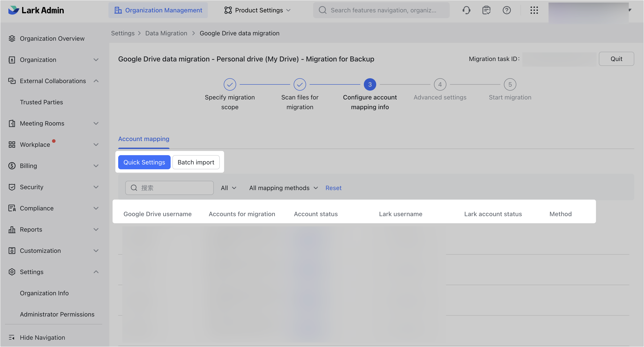Click the Organization Overview layers icon
Screen dimensions: 644x347
point(12,38)
